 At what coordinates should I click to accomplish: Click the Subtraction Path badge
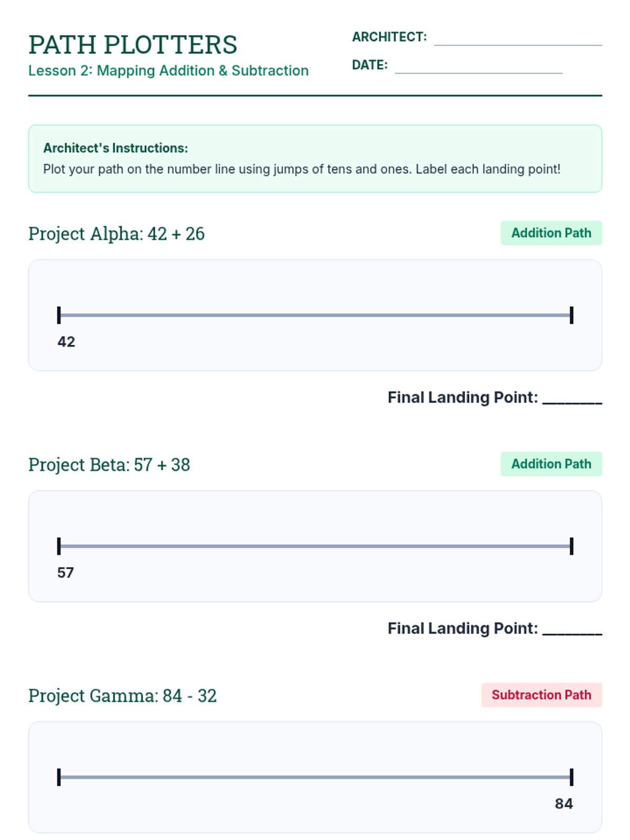tap(541, 695)
